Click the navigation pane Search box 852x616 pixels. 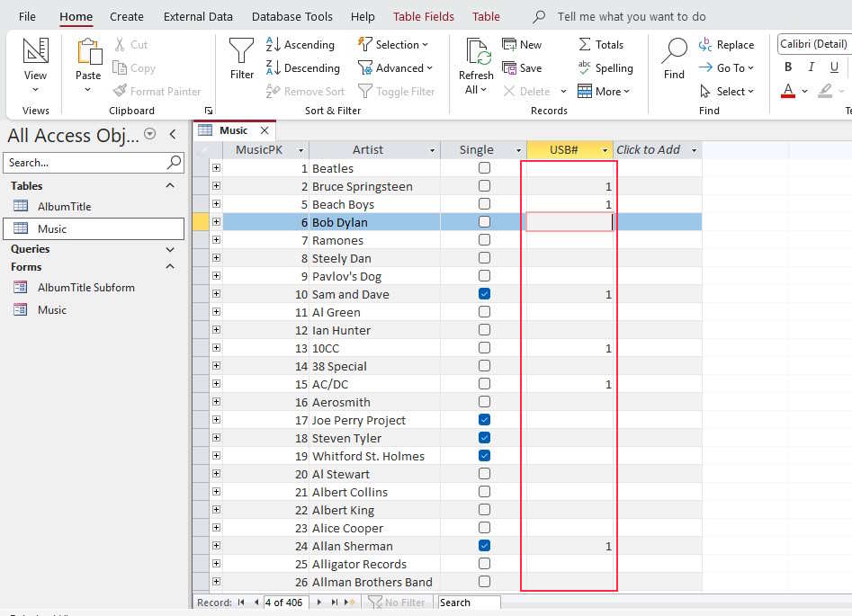pyautogui.click(x=94, y=163)
